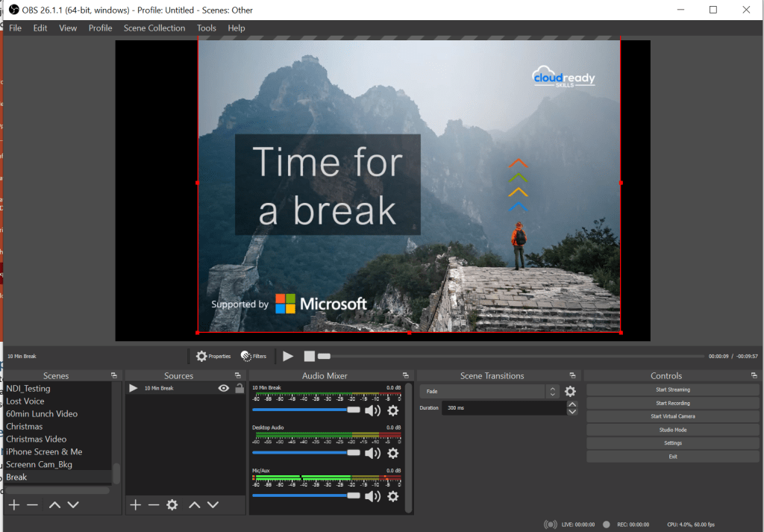Open Properties for the selected source
The width and height of the screenshot is (764, 532).
[x=213, y=357]
